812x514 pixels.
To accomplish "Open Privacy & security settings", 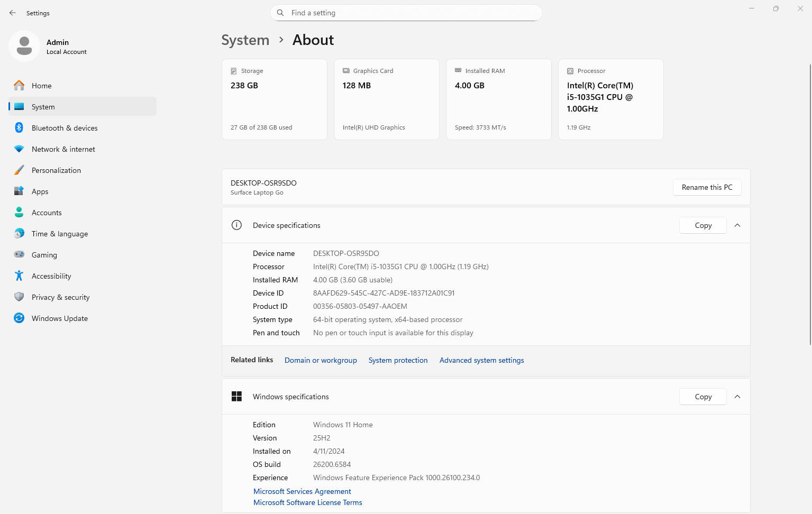I will pyautogui.click(x=83, y=297).
